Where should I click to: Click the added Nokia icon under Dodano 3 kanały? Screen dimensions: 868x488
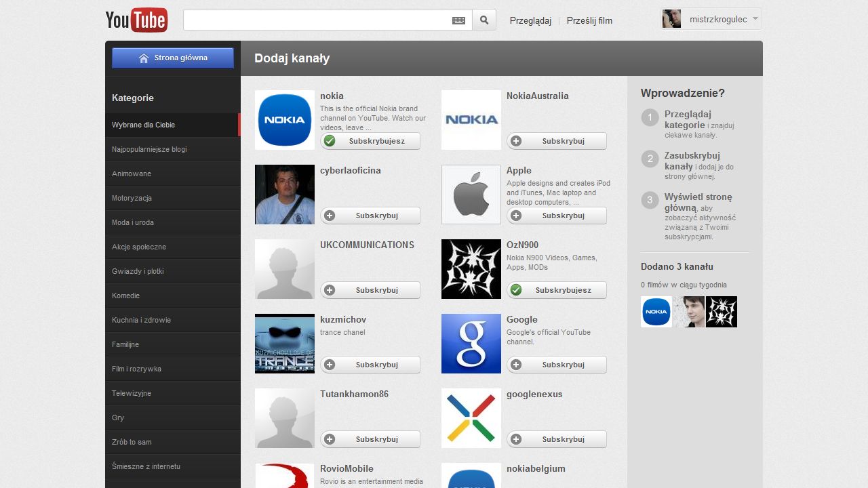656,312
